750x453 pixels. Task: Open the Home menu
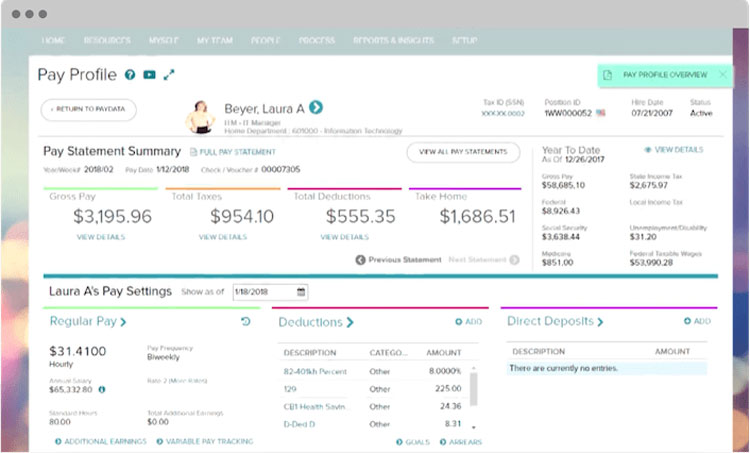click(x=53, y=41)
